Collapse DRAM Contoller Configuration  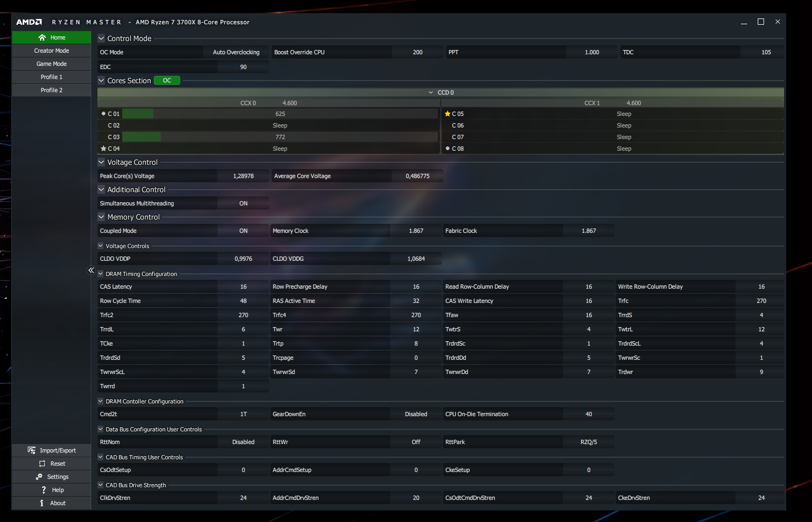[101, 401]
